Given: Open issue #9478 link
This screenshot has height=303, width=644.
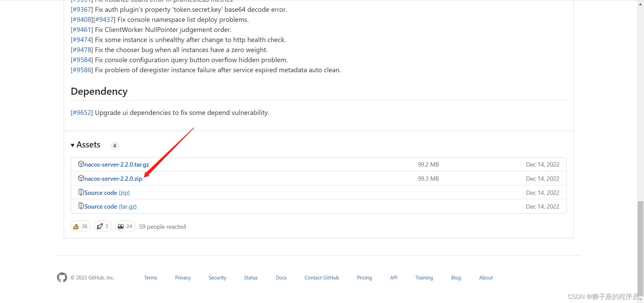Looking at the screenshot, I should tap(82, 50).
